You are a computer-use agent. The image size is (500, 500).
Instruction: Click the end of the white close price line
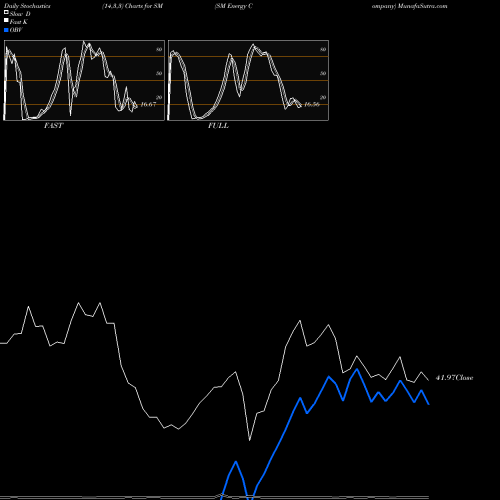pyautogui.click(x=428, y=380)
